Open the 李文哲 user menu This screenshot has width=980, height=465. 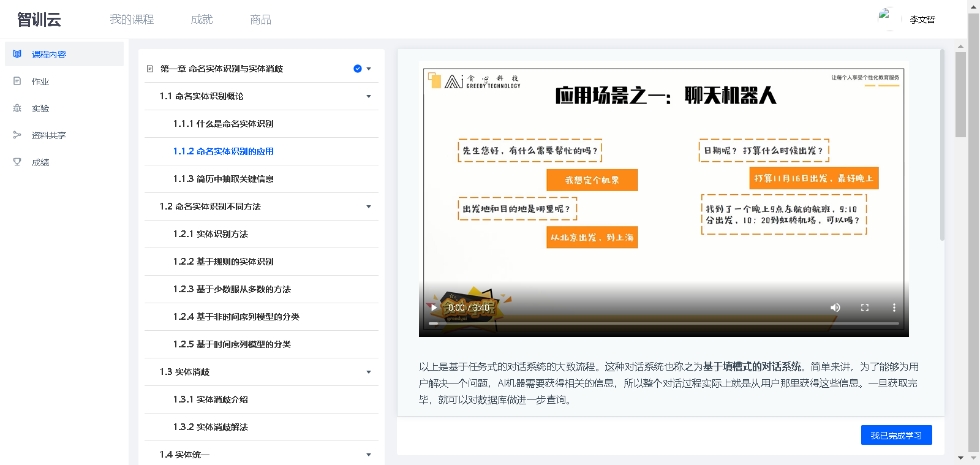pyautogui.click(x=922, y=20)
